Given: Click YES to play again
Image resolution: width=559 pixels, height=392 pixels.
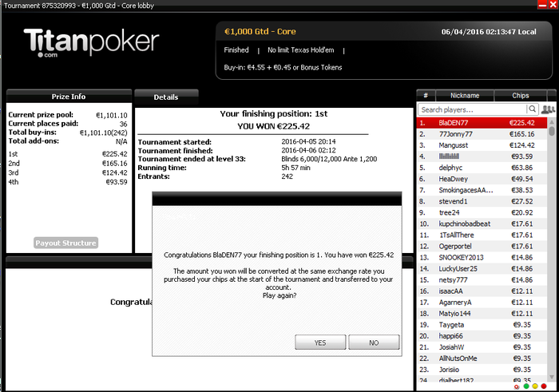Looking at the screenshot, I should coord(320,343).
